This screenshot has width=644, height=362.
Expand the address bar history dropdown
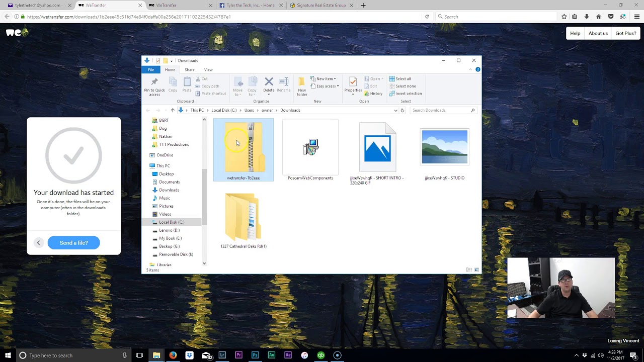[x=395, y=110]
